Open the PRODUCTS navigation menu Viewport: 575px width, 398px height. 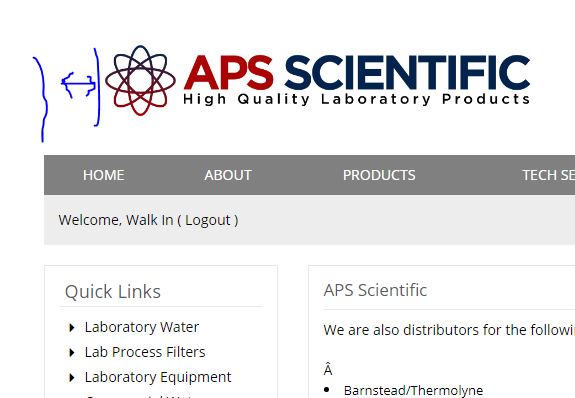[379, 175]
